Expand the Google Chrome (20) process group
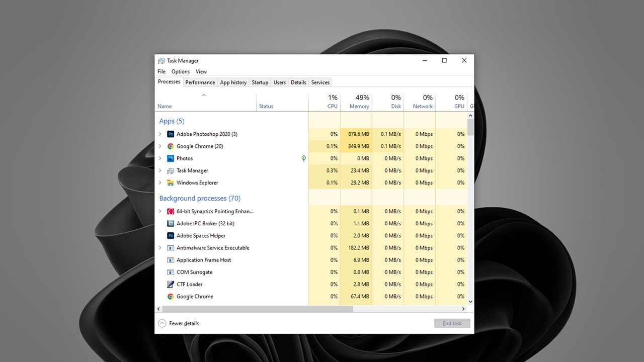 (x=160, y=146)
